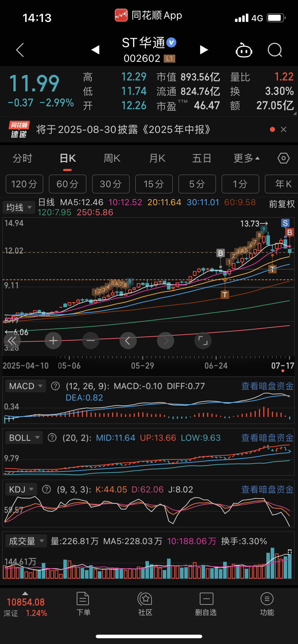Open MACD help question mark
298x644 pixels.
[x=55, y=386]
